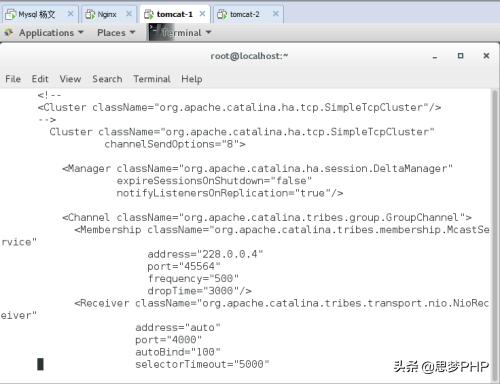Click the notifyListenersOnReplication="true" line
The height and width of the screenshot is (384, 500).
[230, 193]
